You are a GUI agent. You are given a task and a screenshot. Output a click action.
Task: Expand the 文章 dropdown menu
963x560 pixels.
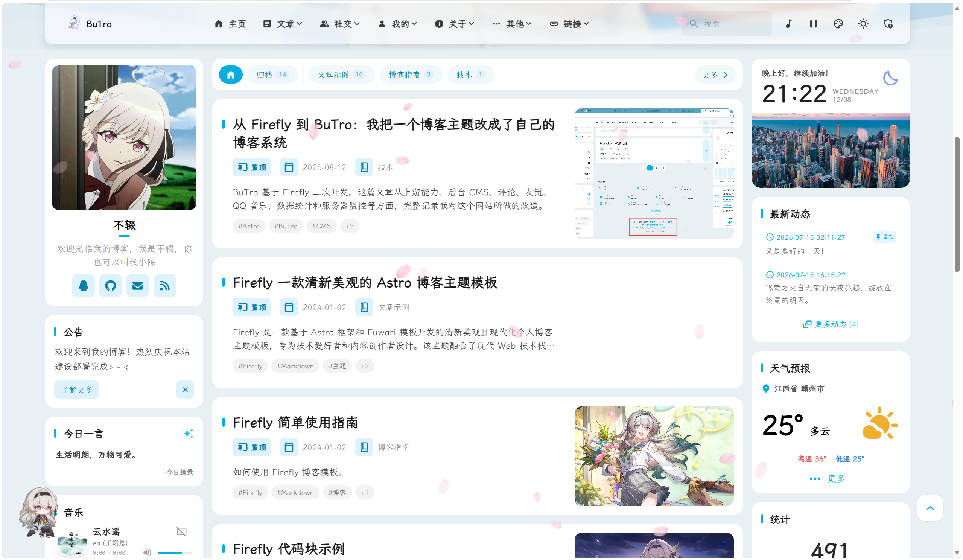click(283, 24)
